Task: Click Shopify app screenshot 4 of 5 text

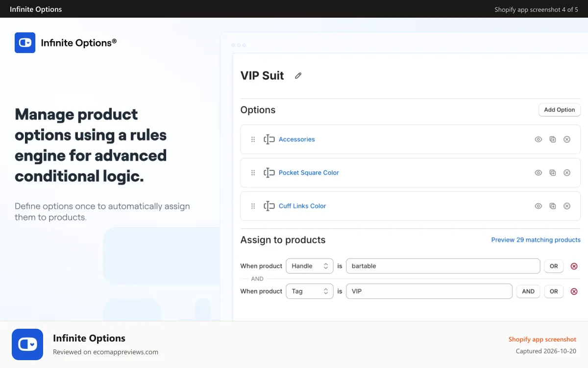Action: (536, 9)
